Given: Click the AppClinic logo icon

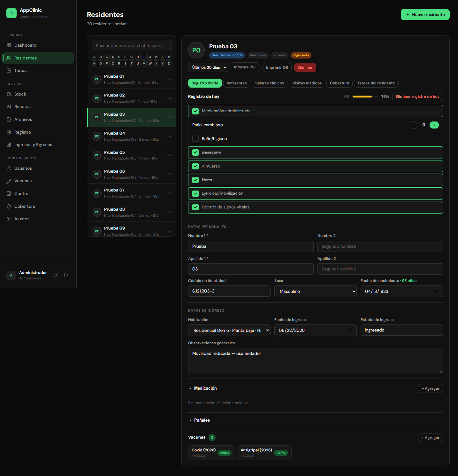Looking at the screenshot, I should (x=11, y=13).
